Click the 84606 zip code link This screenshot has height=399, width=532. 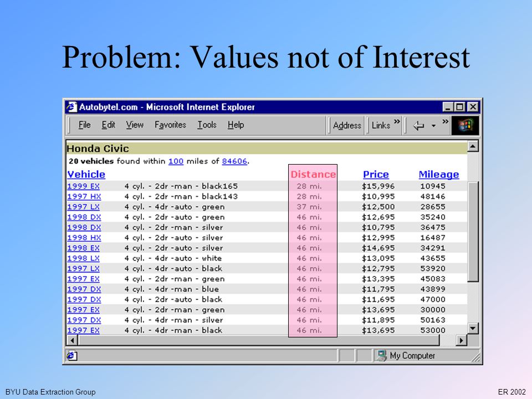tap(234, 161)
